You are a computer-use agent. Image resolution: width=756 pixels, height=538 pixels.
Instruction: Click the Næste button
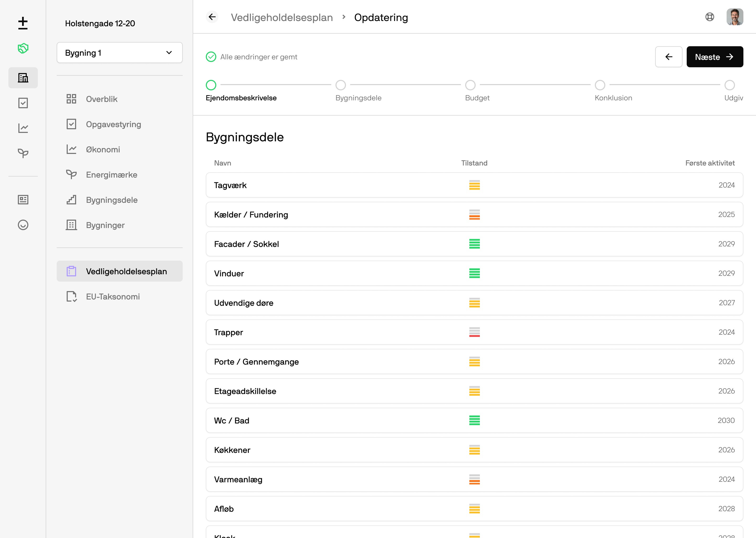[714, 57]
